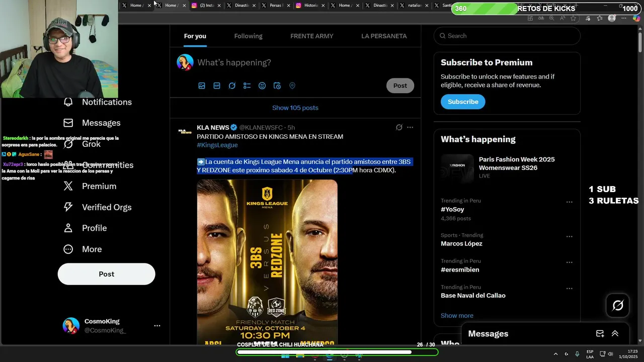Screen dimensions: 644x362
Task: Close the first Home browser tab
Action: pyautogui.click(x=149, y=6)
